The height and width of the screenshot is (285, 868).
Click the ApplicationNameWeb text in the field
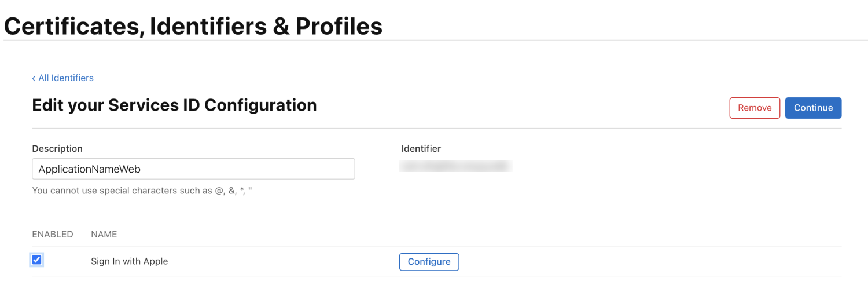(89, 169)
